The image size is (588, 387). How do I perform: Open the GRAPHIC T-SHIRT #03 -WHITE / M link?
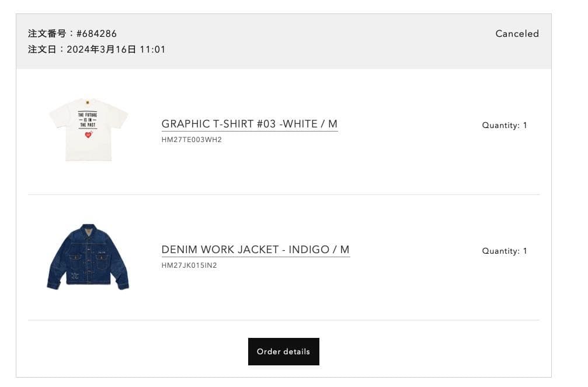point(249,124)
